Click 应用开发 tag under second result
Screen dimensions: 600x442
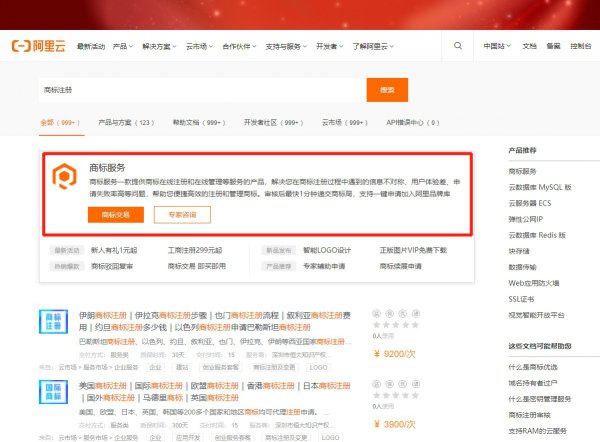coord(188,437)
